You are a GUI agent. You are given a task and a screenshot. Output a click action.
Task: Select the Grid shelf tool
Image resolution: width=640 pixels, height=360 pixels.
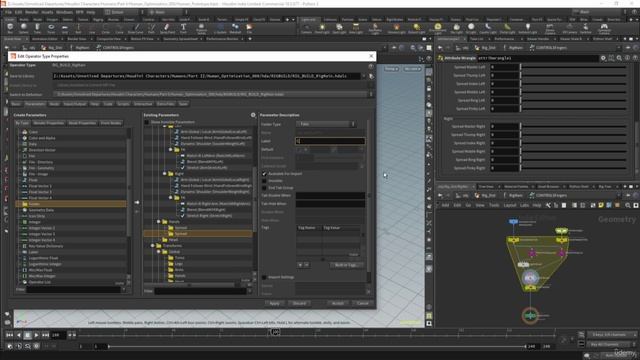64,29
